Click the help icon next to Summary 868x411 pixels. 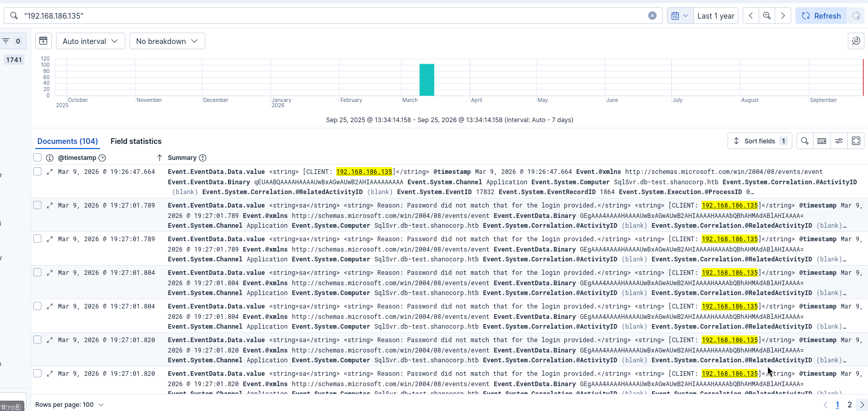tap(203, 158)
